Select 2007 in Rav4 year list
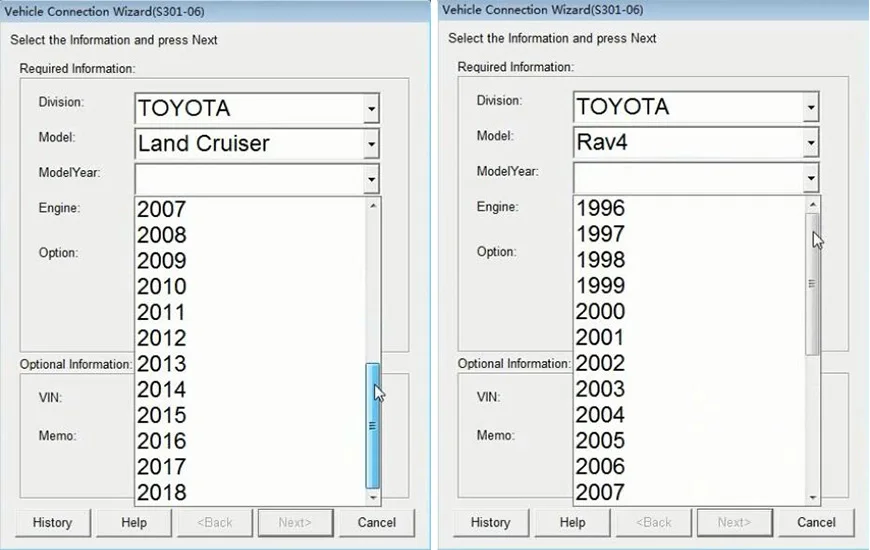The width and height of the screenshot is (870, 550). pyautogui.click(x=689, y=492)
